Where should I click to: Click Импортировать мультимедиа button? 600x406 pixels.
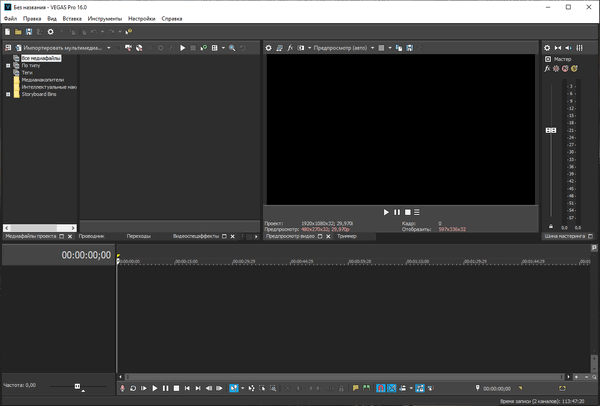(x=62, y=47)
